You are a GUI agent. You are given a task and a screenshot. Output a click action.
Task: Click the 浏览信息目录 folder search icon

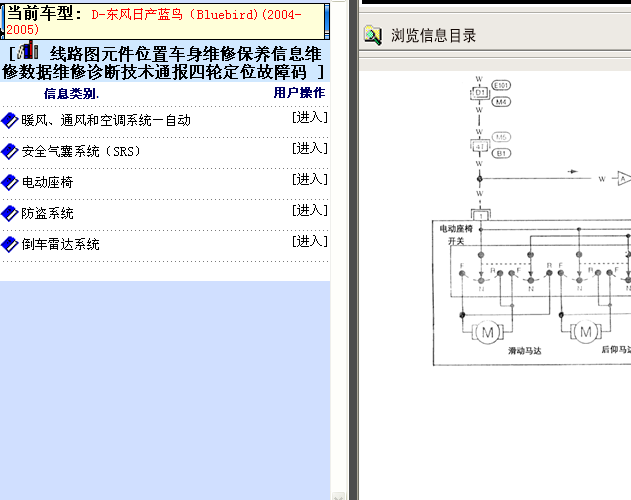click(x=373, y=35)
